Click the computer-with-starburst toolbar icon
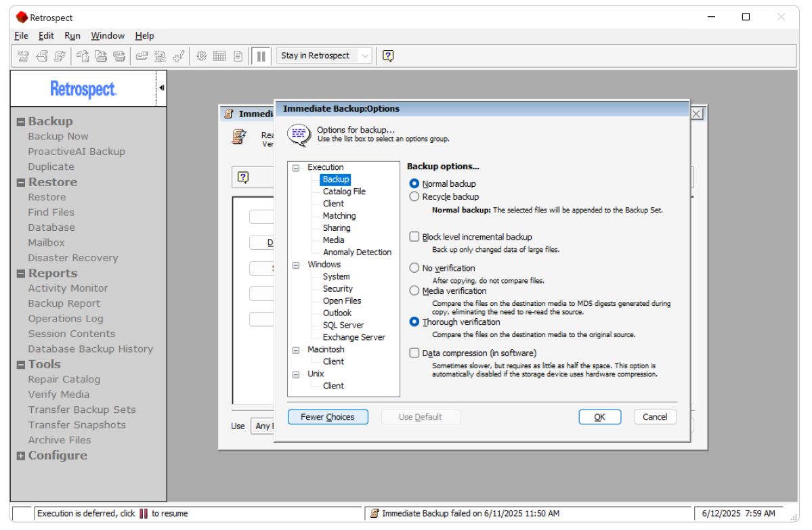 click(x=160, y=56)
